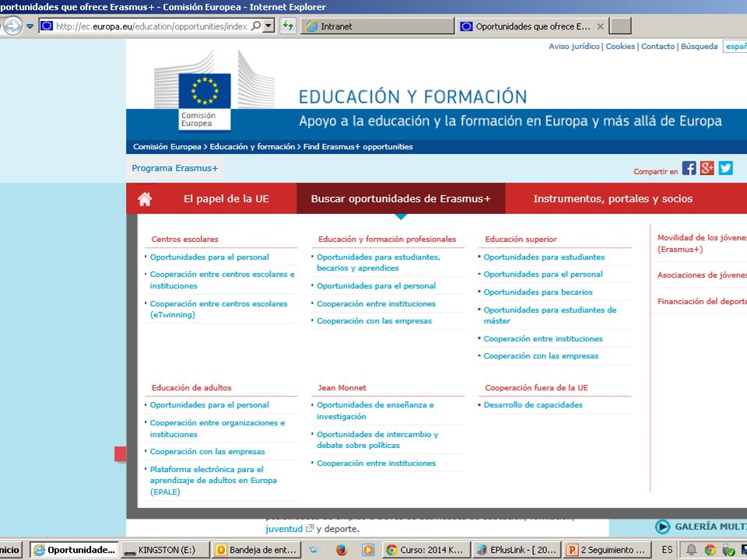Switch to the Intranet browser tab
747x560 pixels.
click(x=377, y=26)
